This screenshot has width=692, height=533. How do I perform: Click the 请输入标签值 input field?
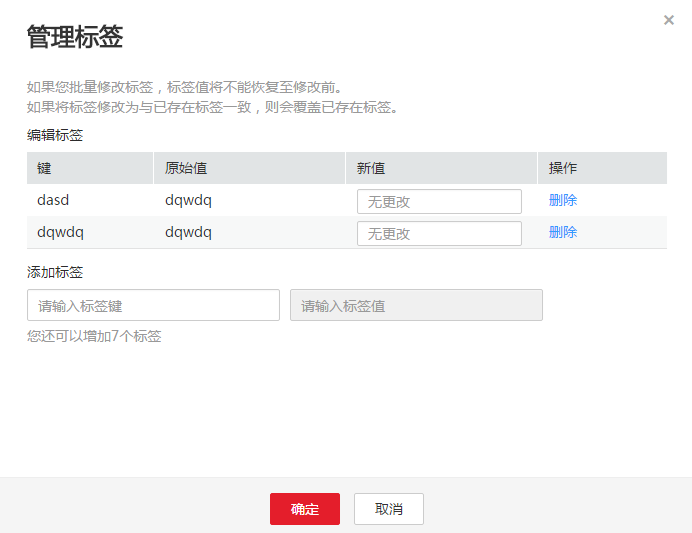(x=416, y=305)
